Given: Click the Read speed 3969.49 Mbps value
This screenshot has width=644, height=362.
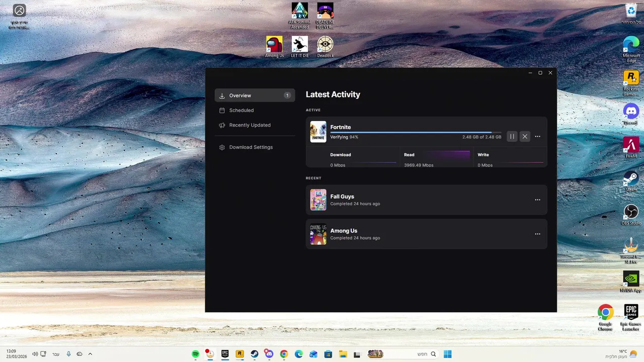Looking at the screenshot, I should pyautogui.click(x=419, y=165).
